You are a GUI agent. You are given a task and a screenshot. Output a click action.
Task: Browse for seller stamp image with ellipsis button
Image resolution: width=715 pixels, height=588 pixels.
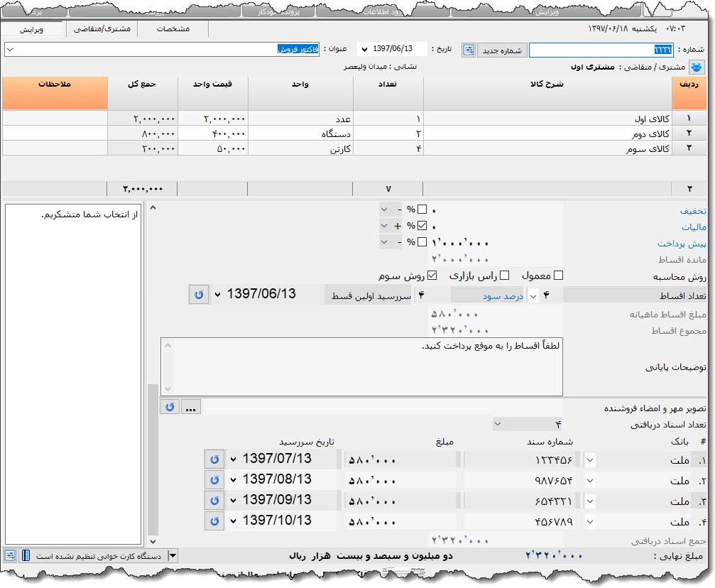click(x=192, y=407)
